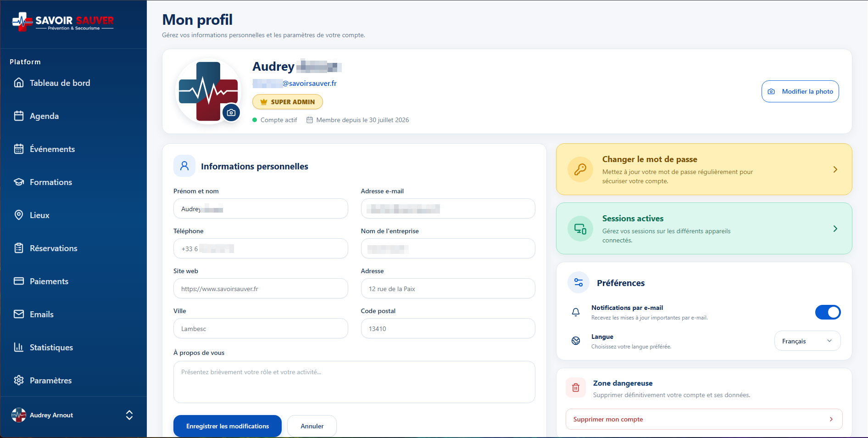Open Sessions actives chevron arrow
This screenshot has width=868, height=438.
(835, 229)
